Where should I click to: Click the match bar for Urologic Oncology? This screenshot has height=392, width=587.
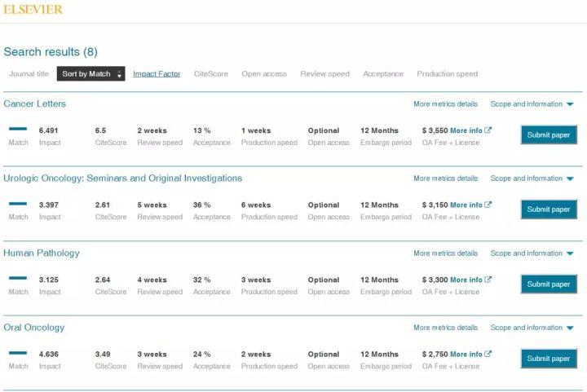(18, 204)
